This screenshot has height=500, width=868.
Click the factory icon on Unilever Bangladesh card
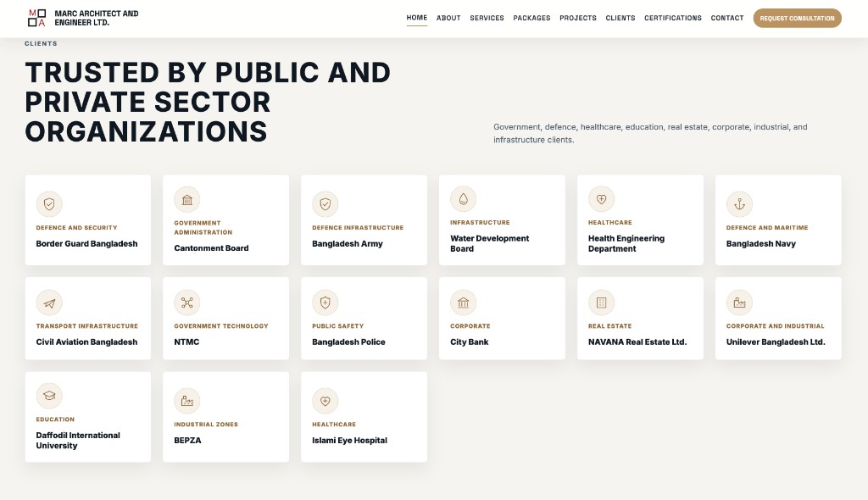(x=739, y=303)
